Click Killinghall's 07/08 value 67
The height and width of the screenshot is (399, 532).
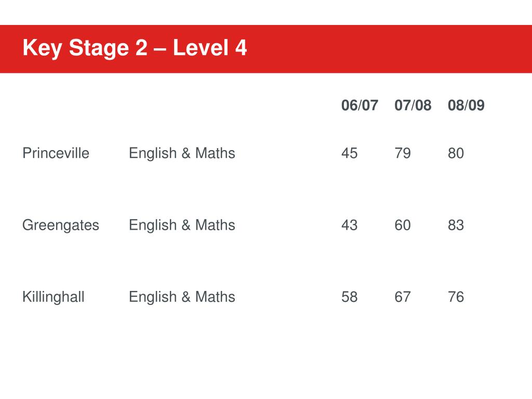click(403, 297)
